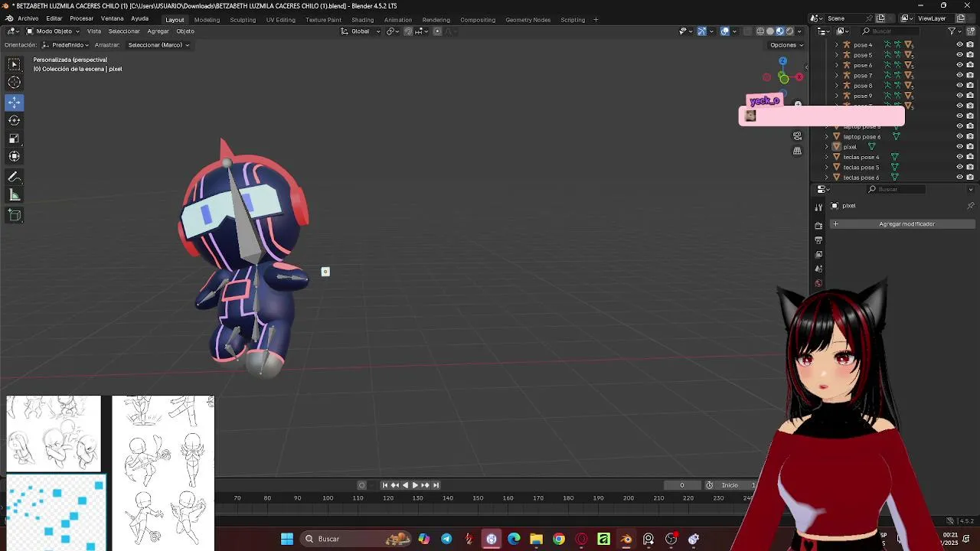
Task: Select tedas pose 4 in outliner
Action: pyautogui.click(x=861, y=157)
